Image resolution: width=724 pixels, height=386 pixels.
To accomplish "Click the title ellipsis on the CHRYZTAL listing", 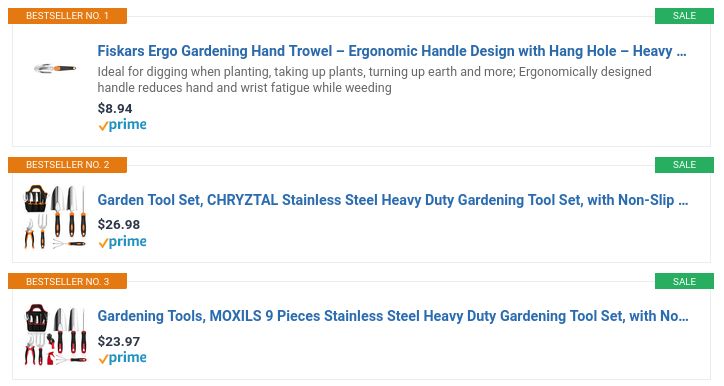I will (x=683, y=202).
